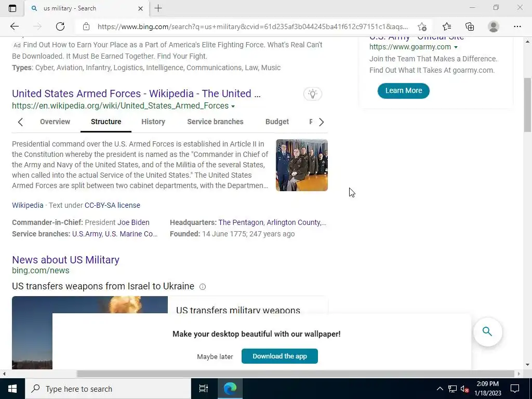Click the scroll right arrow of horizontal scrollbar
This screenshot has height=399, width=532.
(519, 374)
